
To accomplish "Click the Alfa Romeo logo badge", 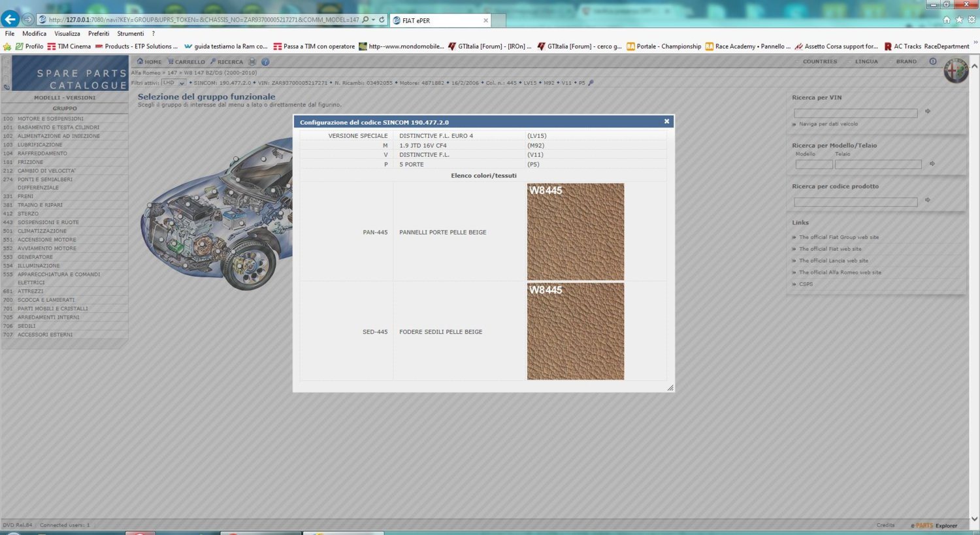I will coord(956,71).
